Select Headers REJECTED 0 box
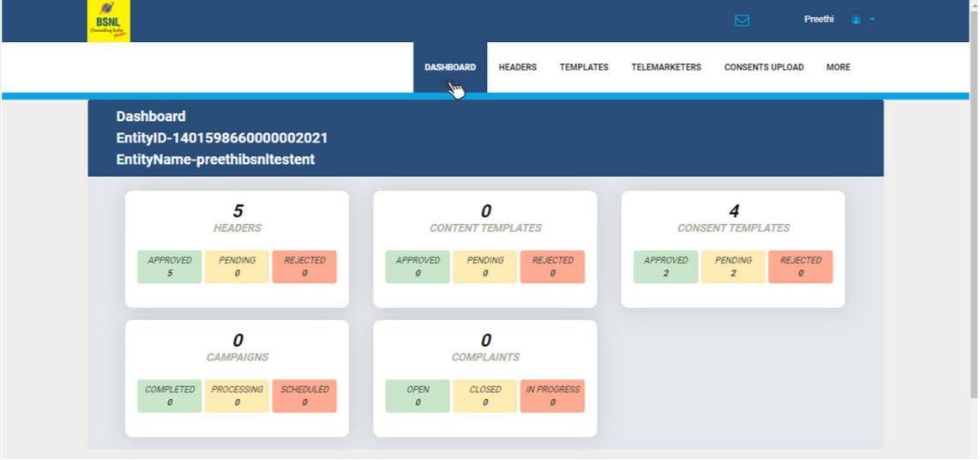 304,267
